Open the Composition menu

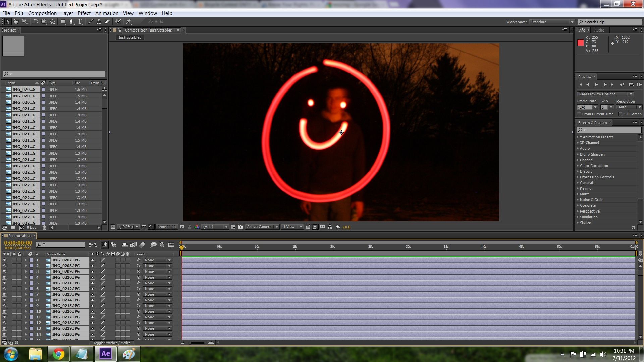pos(42,13)
